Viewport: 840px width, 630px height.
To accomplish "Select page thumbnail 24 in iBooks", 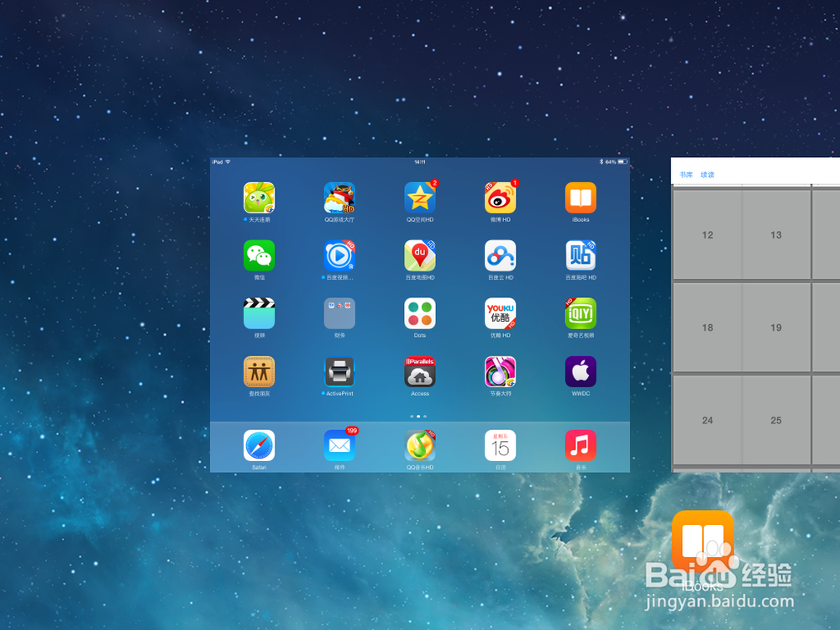I will coord(707,421).
